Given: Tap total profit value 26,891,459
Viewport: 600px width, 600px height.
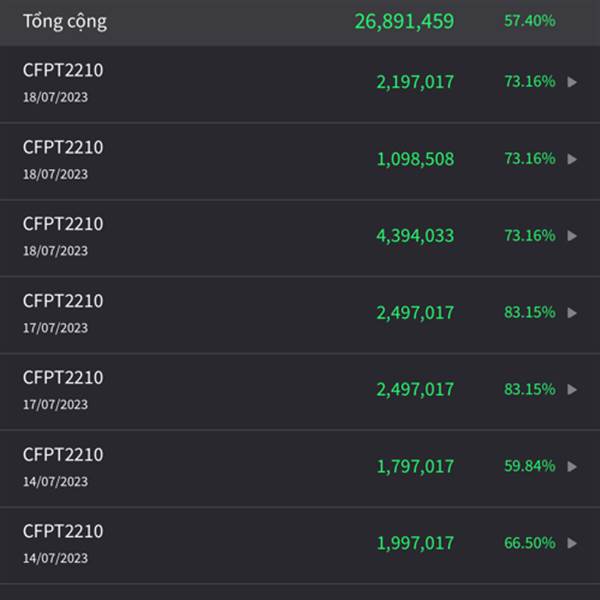Looking at the screenshot, I should tap(404, 21).
